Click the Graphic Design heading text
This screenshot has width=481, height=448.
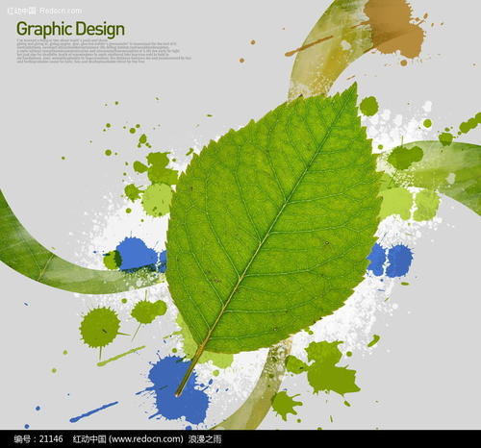coord(70,29)
